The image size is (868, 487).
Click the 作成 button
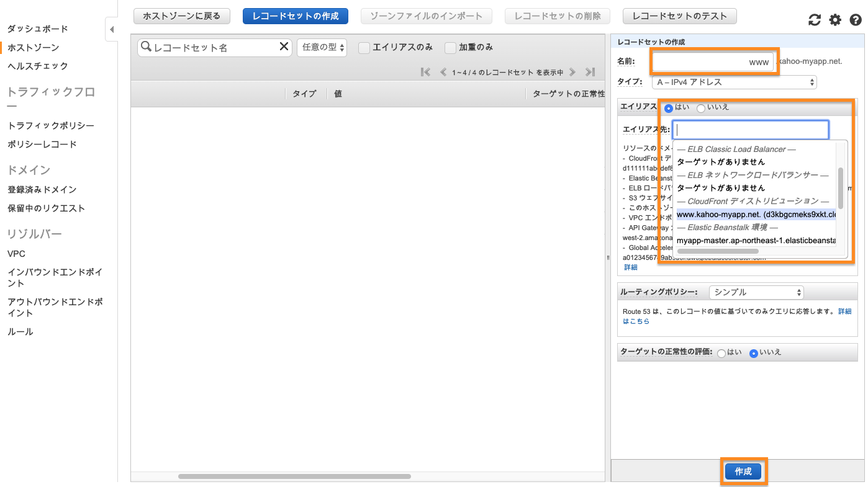coord(743,471)
